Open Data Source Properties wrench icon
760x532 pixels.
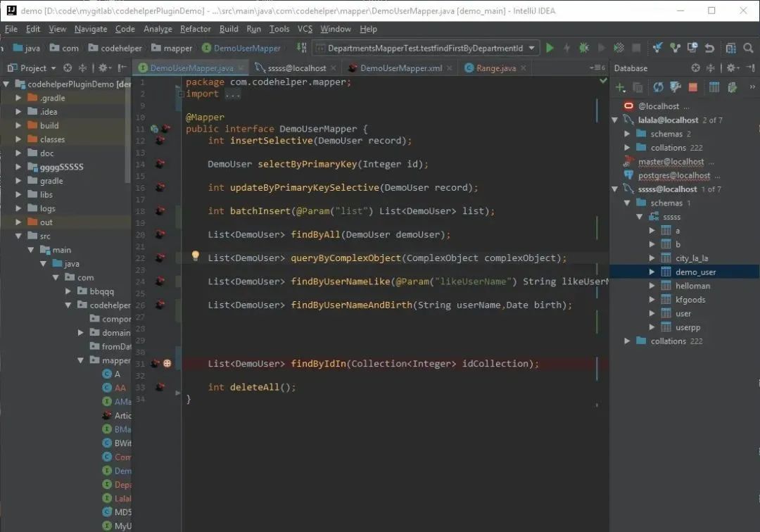coord(675,87)
